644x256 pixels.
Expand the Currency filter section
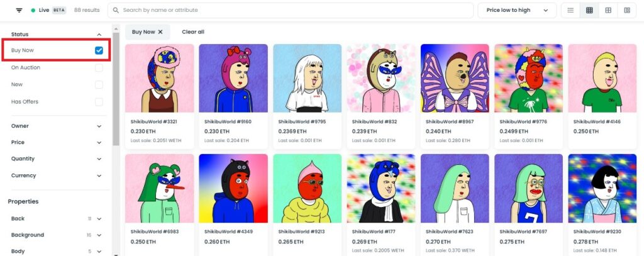point(57,175)
